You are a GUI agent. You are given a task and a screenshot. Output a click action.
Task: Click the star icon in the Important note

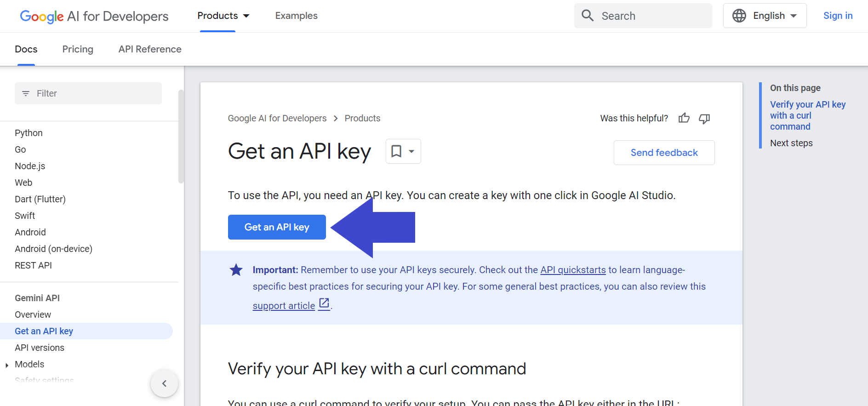tap(236, 270)
